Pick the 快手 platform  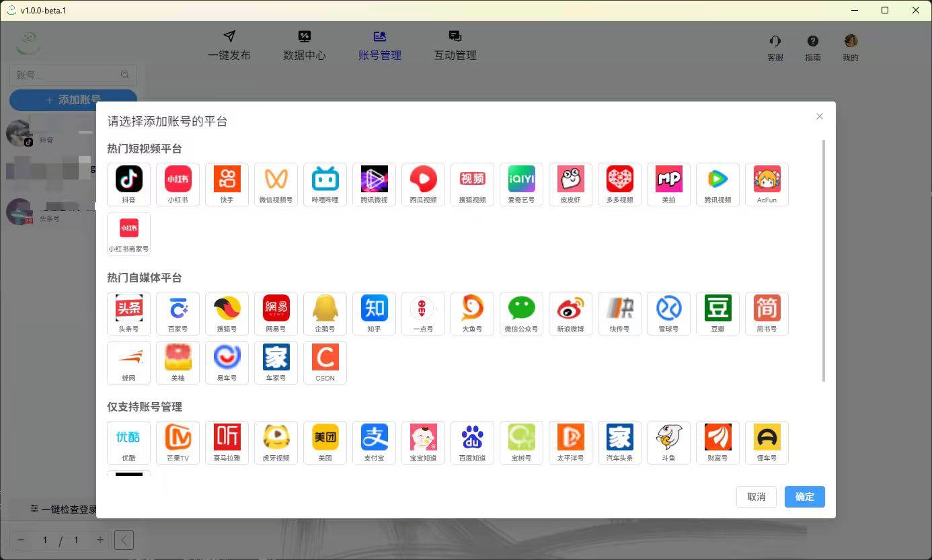pos(227,184)
